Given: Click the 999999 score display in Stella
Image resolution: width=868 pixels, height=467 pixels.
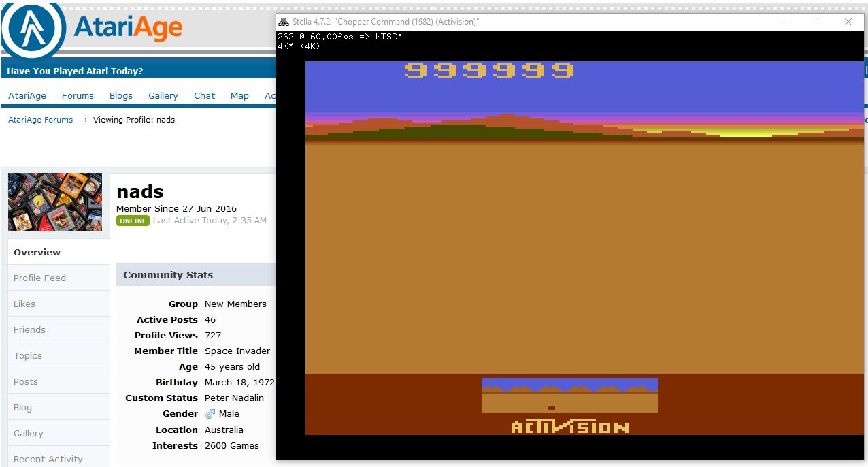Looking at the screenshot, I should tap(489, 70).
